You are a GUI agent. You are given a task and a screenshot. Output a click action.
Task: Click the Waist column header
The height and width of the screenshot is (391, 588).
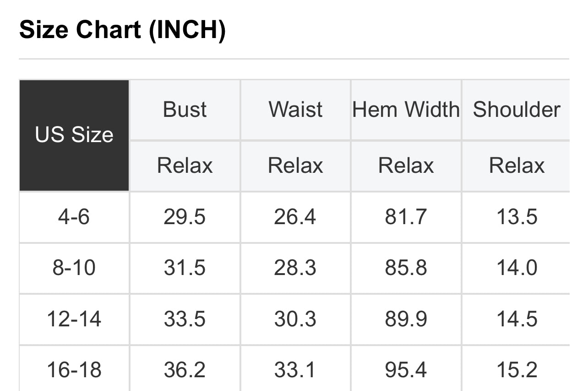pyautogui.click(x=295, y=110)
